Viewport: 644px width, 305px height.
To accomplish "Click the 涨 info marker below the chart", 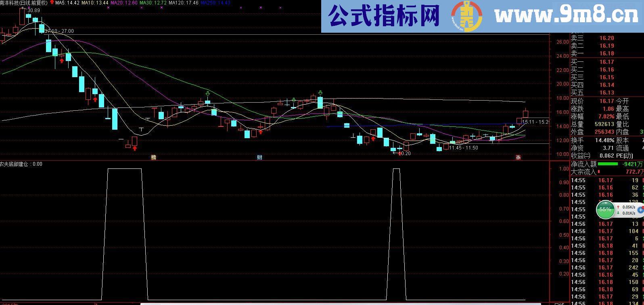I will 518,157.
